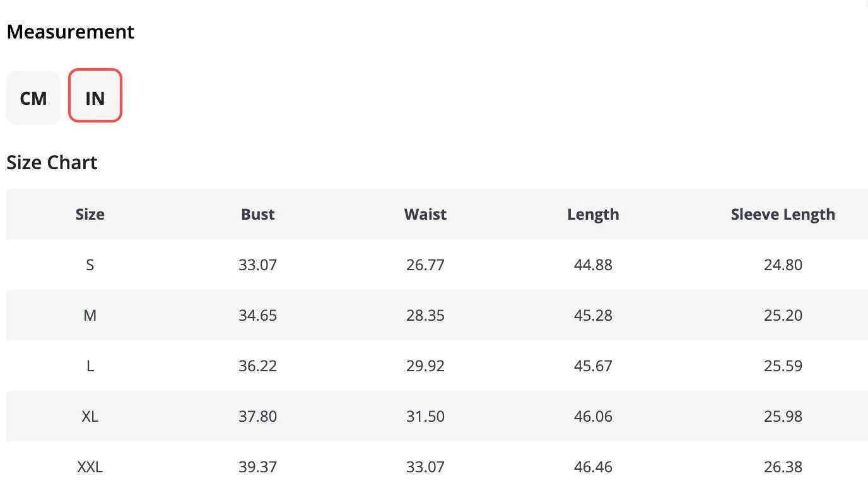Click the Size column header
The height and width of the screenshot is (495, 868).
(x=90, y=214)
